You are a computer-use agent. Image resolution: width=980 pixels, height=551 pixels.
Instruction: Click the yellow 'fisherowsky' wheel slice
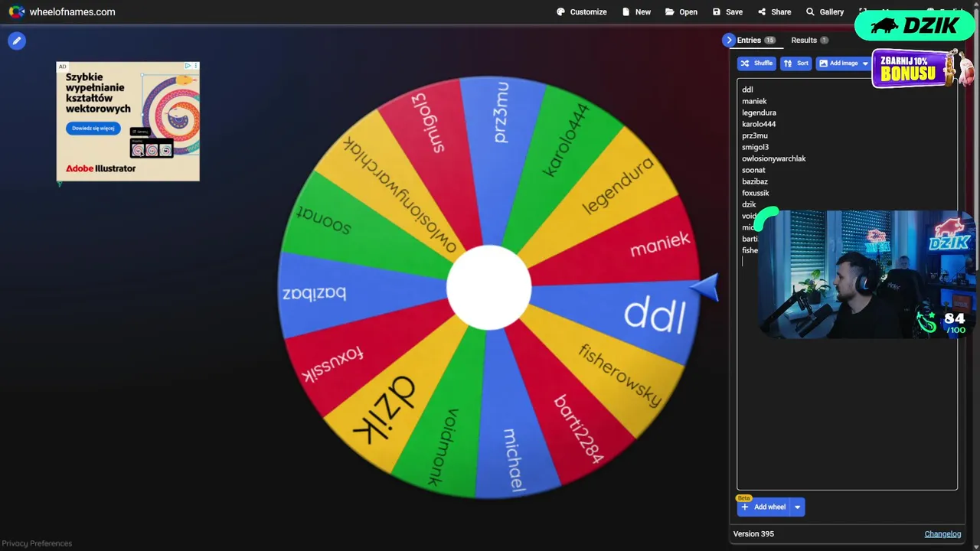[620, 375]
